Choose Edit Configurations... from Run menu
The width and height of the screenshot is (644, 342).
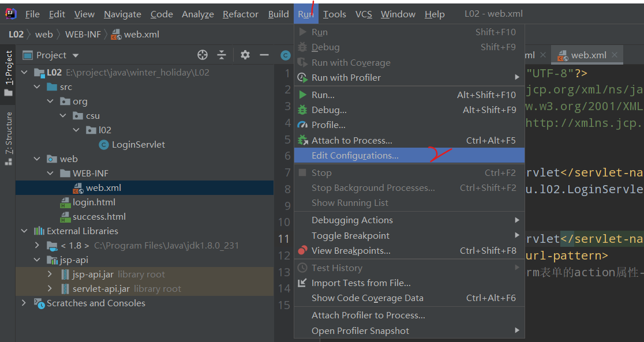(410, 156)
